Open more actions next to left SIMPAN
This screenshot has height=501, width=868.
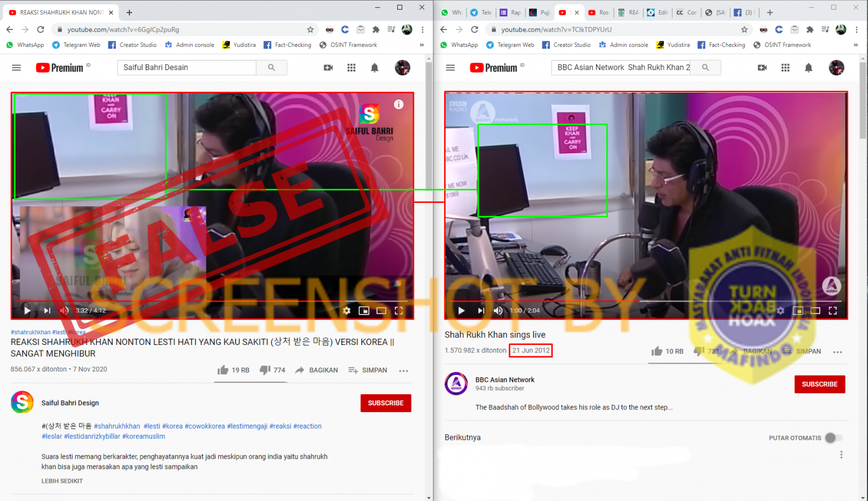point(403,371)
